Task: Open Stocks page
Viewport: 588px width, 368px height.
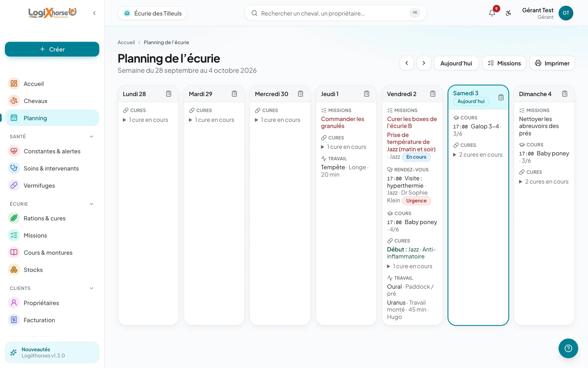Action: pos(52,270)
